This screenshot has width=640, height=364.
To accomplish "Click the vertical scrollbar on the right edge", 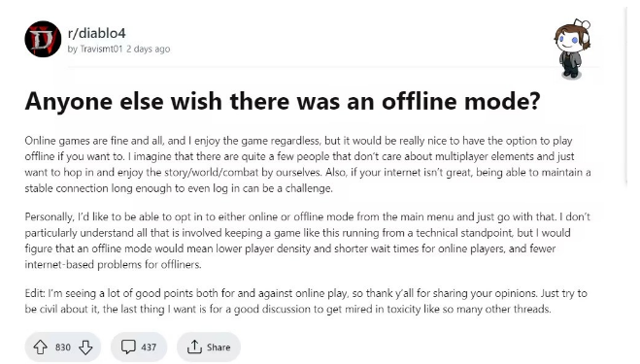I will pyautogui.click(x=627, y=97).
